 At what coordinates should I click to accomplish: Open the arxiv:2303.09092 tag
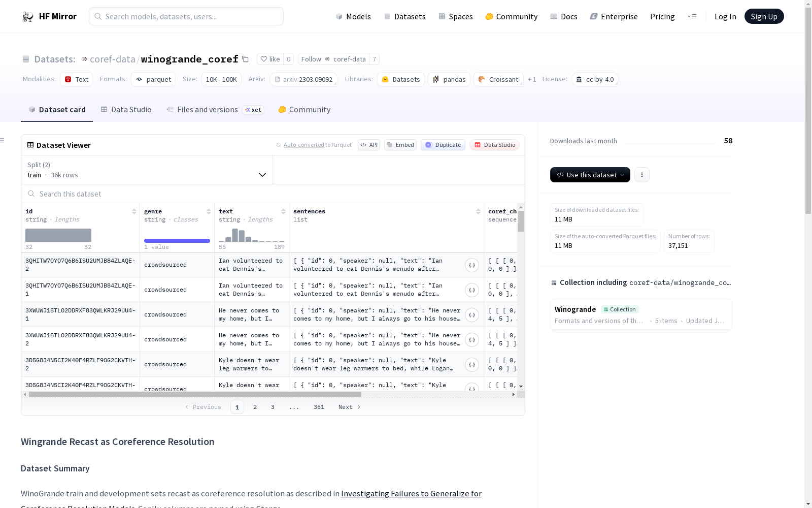(303, 79)
